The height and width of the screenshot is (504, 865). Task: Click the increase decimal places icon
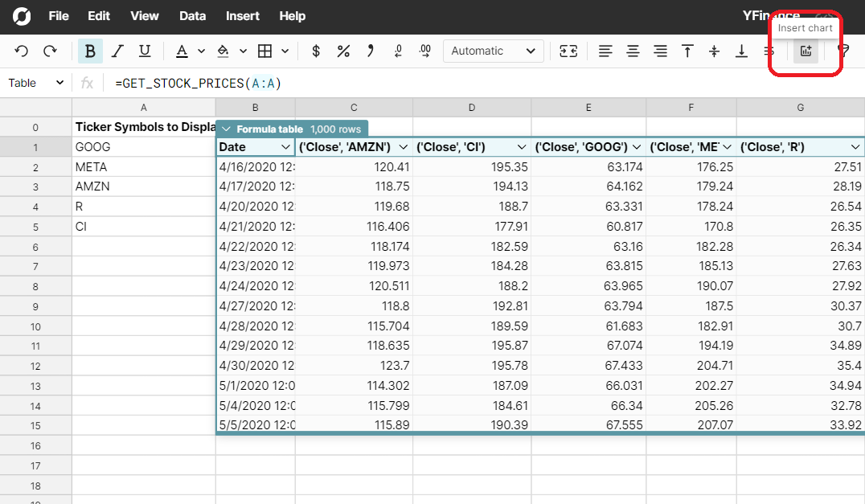click(424, 50)
